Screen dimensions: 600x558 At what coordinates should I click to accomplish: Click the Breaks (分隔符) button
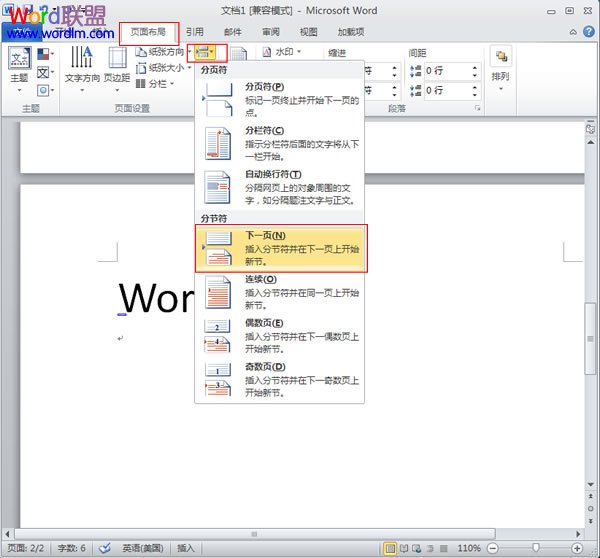[x=206, y=52]
